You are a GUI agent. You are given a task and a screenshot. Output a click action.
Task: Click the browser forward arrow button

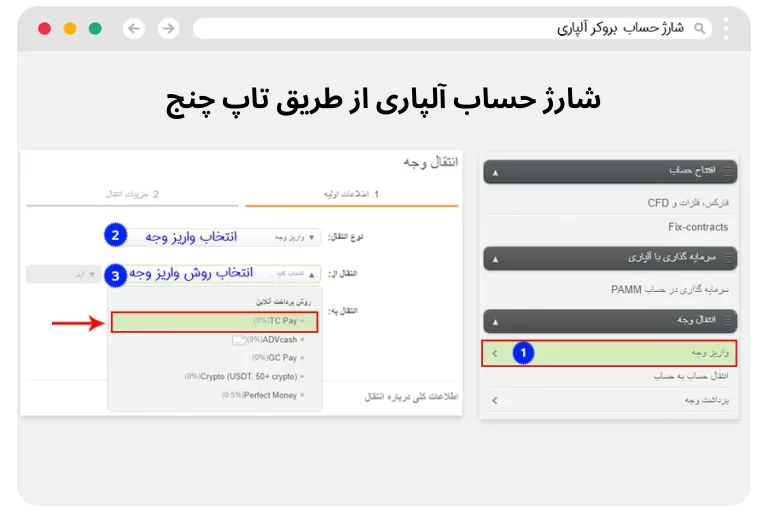(168, 28)
